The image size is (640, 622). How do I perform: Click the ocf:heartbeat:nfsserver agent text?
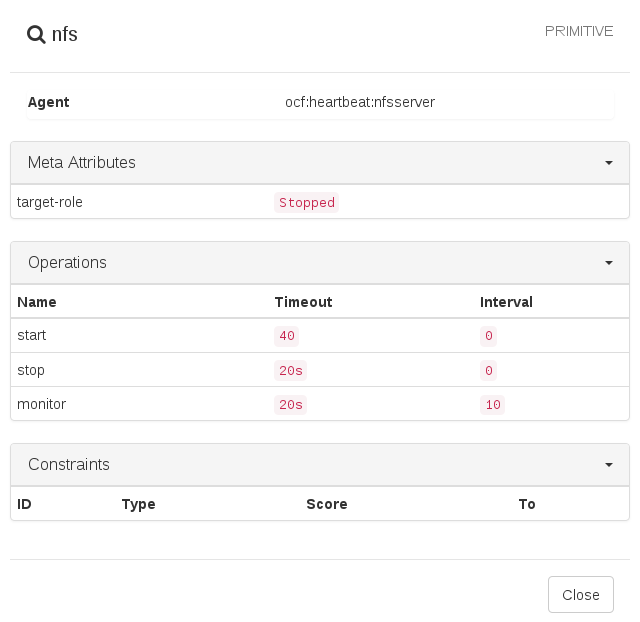coord(360,102)
